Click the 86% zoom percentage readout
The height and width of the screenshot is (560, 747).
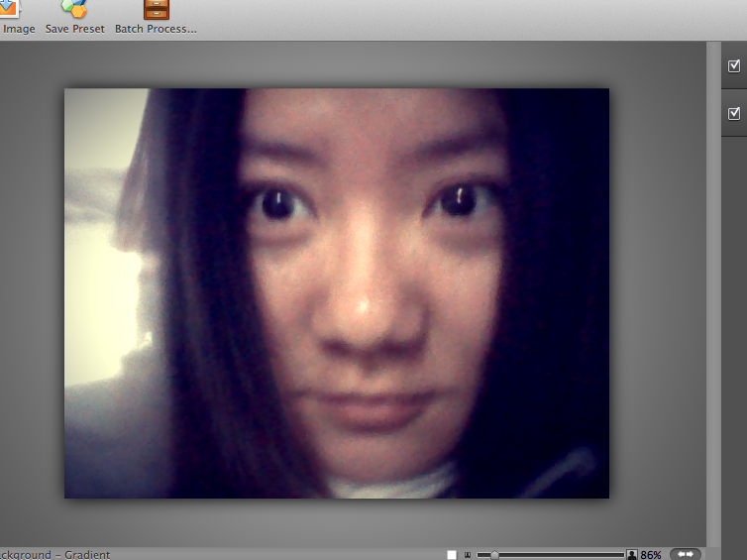[x=651, y=555]
